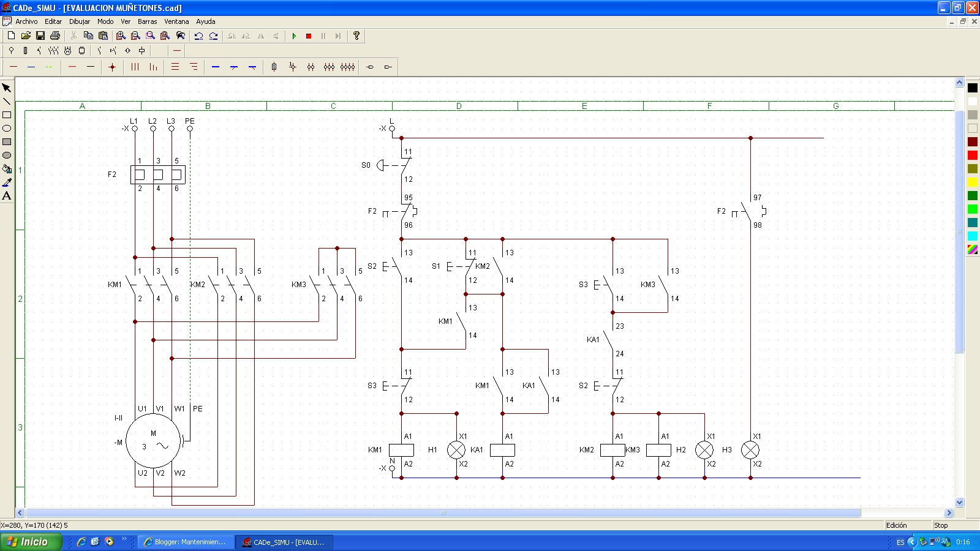The height and width of the screenshot is (551, 980).
Task: Choose the empty rectangle drawing tool
Action: [x=7, y=115]
